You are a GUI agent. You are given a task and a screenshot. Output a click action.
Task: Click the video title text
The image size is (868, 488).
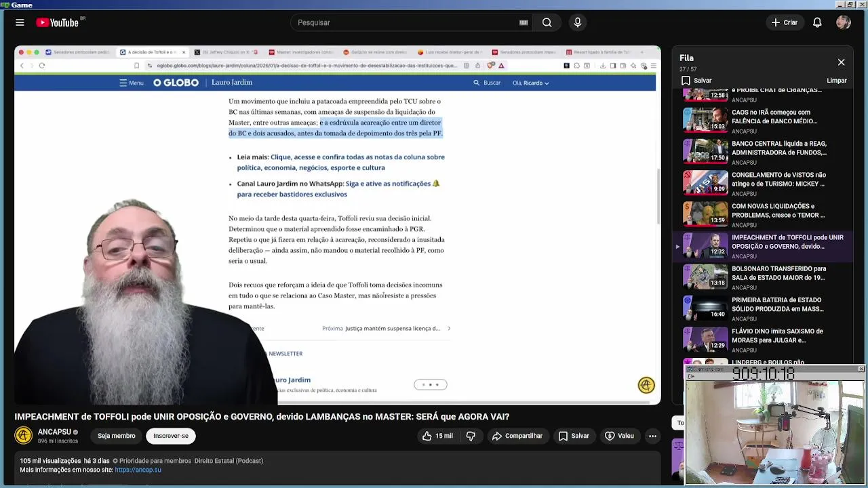pyautogui.click(x=262, y=417)
